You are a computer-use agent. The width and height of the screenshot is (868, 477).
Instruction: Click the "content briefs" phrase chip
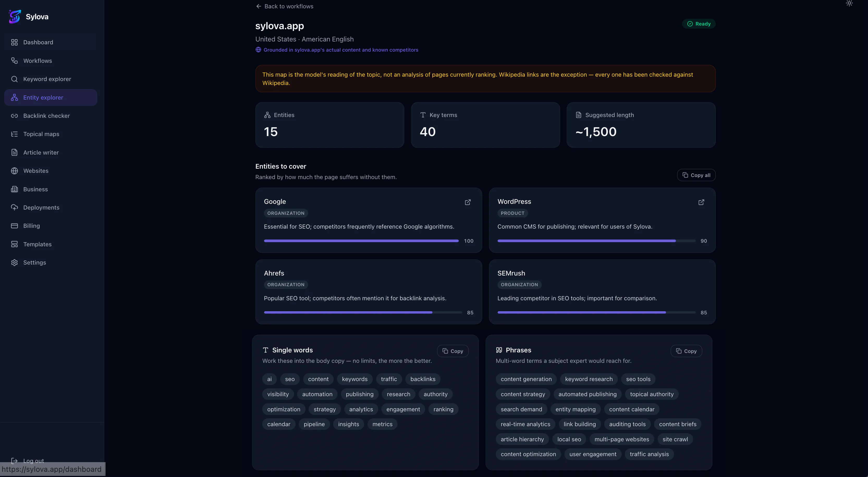click(x=678, y=424)
